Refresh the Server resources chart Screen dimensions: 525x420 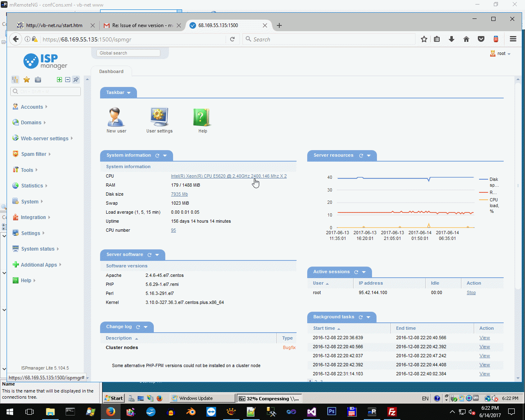(x=361, y=155)
